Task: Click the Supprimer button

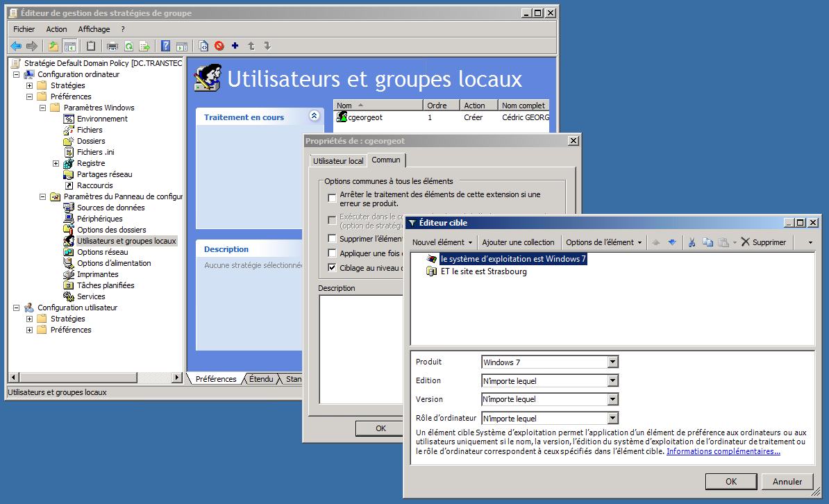Action: pyautogui.click(x=764, y=242)
